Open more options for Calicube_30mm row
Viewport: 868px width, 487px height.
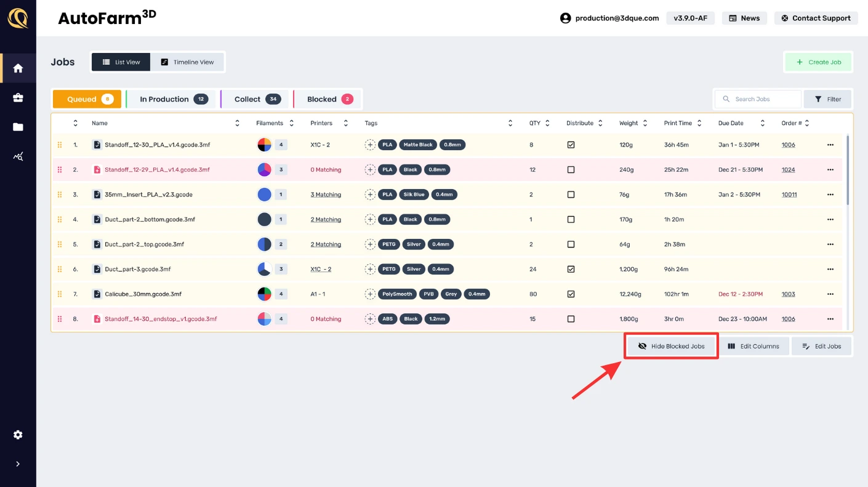point(830,294)
